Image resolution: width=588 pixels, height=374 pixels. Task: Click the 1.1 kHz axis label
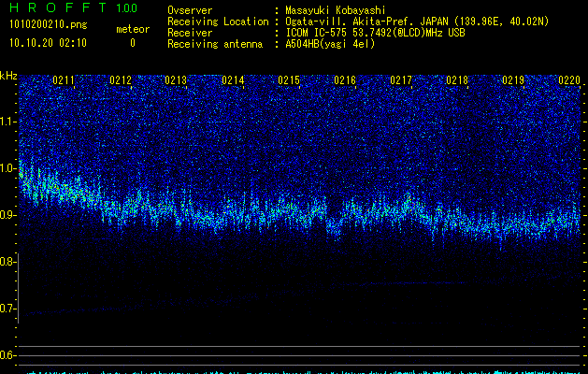click(x=7, y=122)
